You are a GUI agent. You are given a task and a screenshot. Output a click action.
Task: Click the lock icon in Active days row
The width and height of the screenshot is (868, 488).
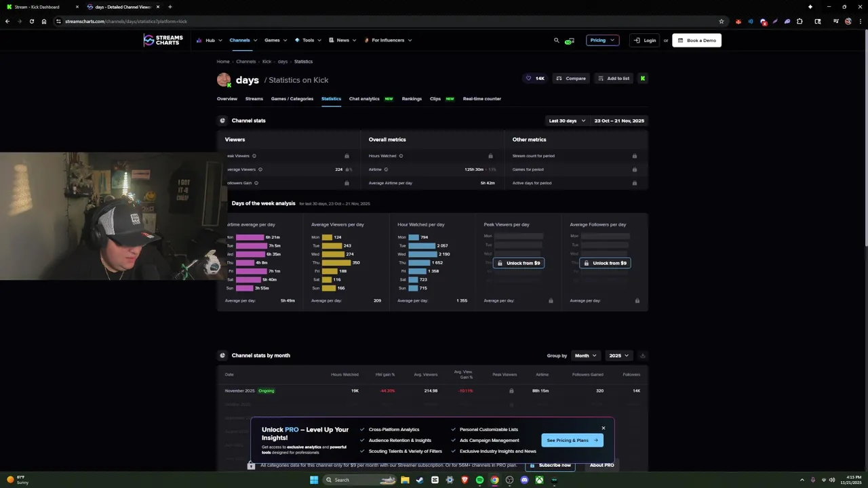[635, 183]
